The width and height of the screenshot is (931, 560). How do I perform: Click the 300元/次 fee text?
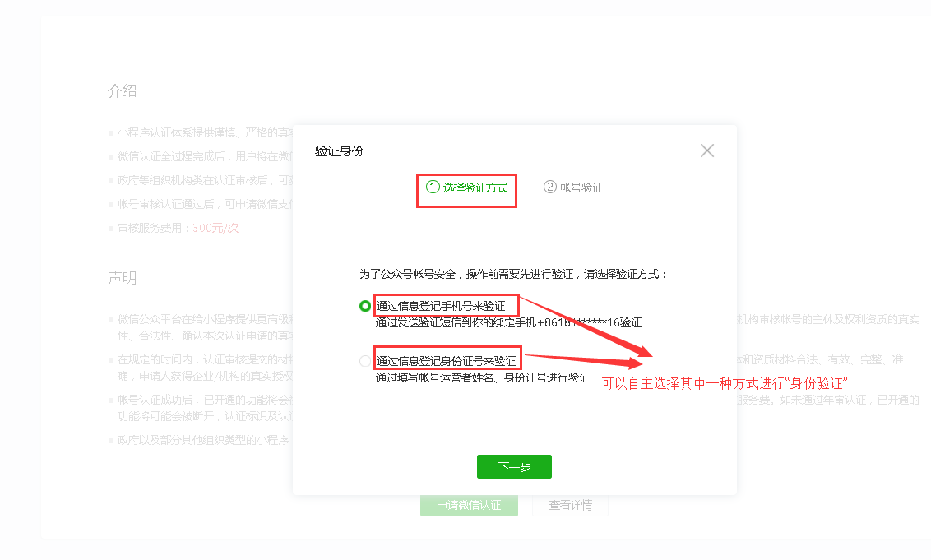click(x=215, y=228)
